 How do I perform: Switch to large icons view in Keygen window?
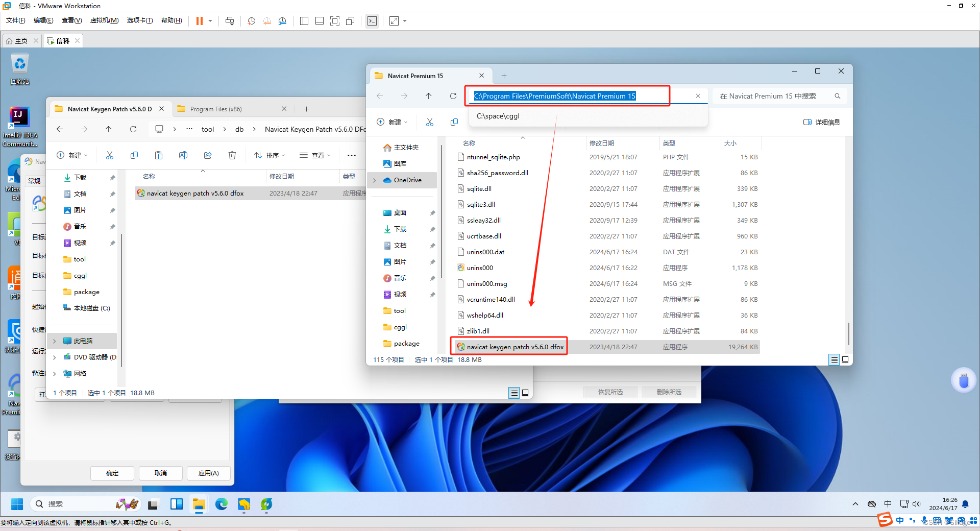525,393
